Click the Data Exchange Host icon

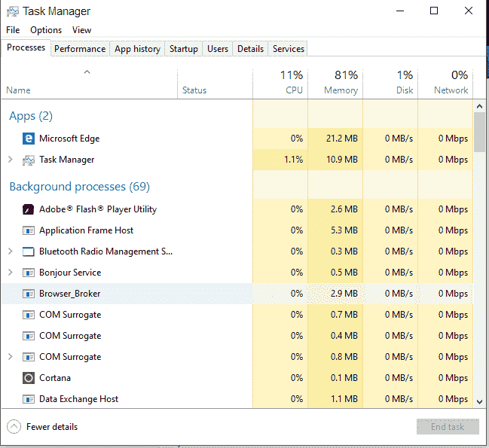[29, 399]
